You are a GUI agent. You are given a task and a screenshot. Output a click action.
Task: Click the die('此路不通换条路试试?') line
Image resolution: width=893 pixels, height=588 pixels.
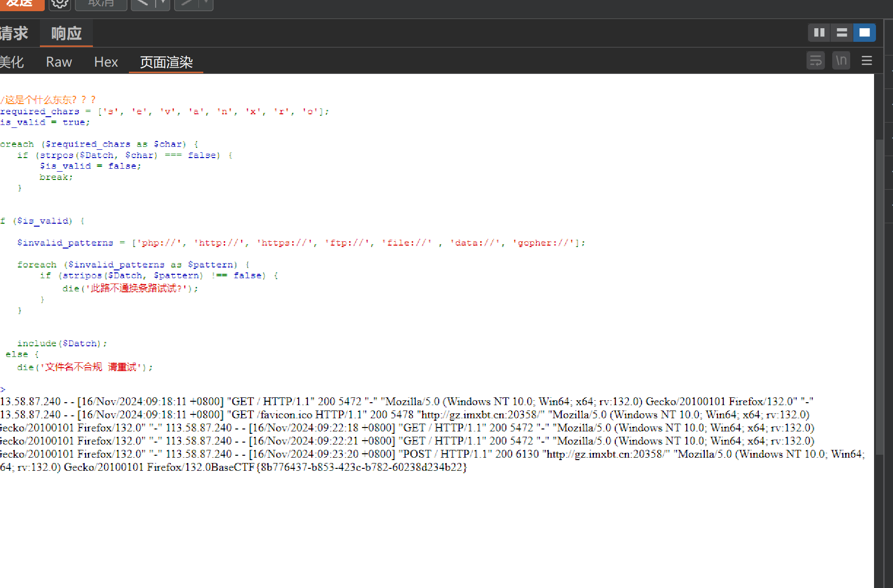click(x=130, y=288)
